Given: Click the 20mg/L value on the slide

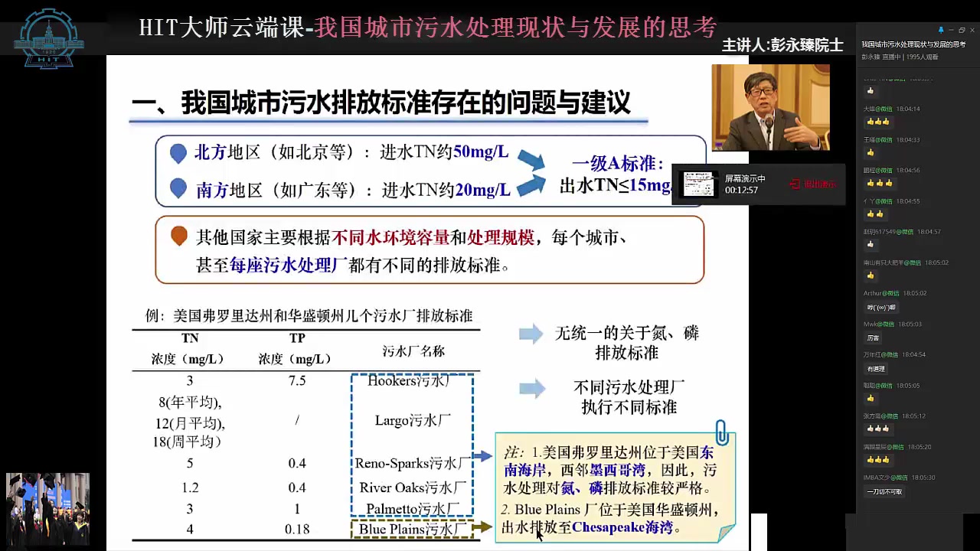Looking at the screenshot, I should [x=482, y=189].
